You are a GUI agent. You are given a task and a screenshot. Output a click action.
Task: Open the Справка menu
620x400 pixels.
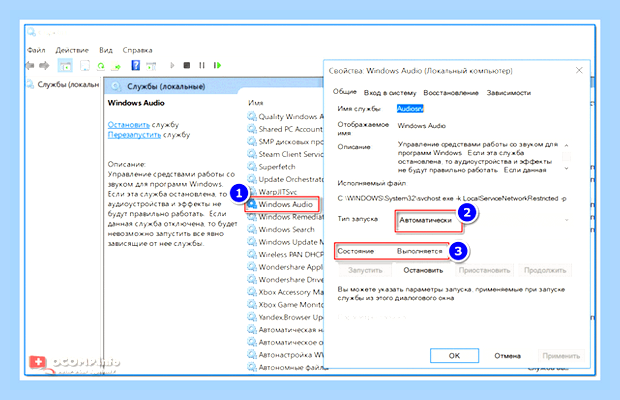click(x=137, y=50)
